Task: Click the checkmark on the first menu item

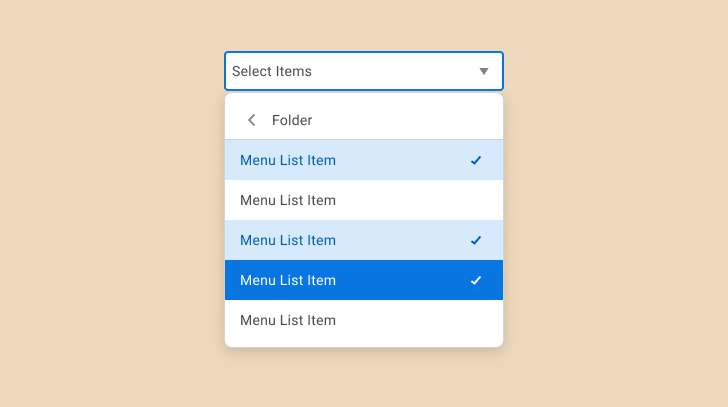Action: tap(476, 160)
